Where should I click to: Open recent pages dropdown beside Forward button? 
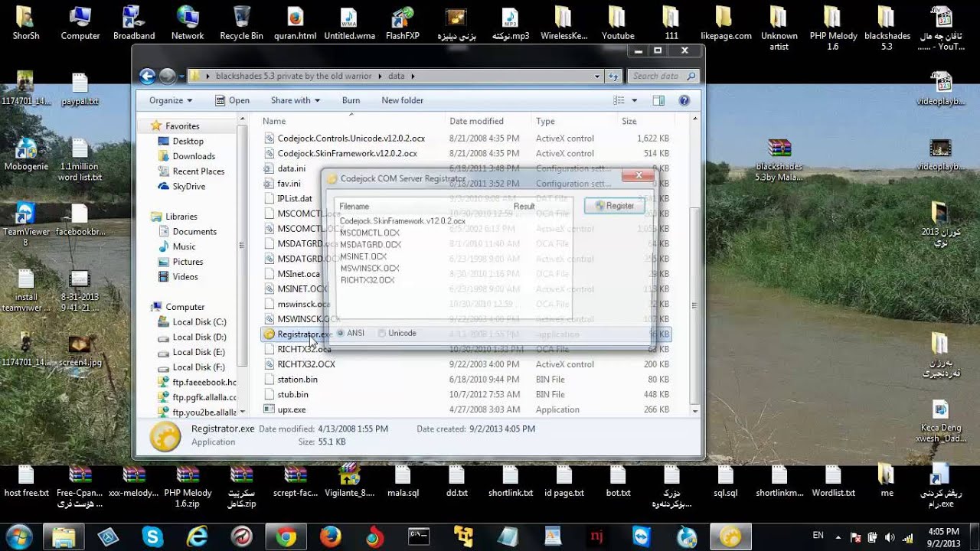181,77
